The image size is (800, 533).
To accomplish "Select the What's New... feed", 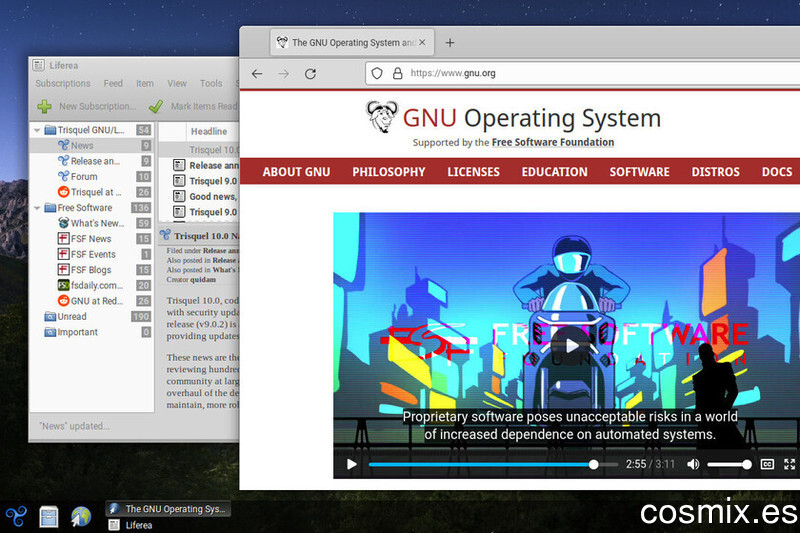I will coord(91,223).
